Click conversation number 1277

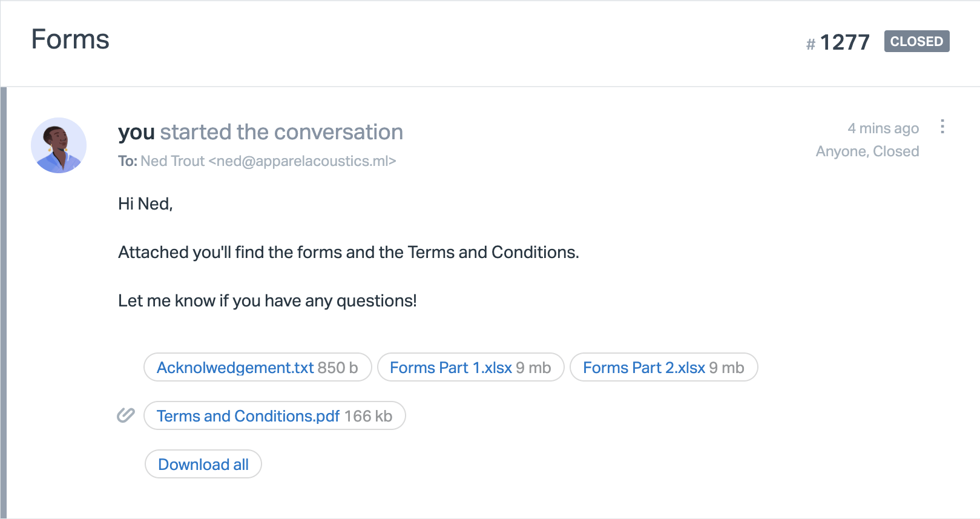[x=844, y=42]
